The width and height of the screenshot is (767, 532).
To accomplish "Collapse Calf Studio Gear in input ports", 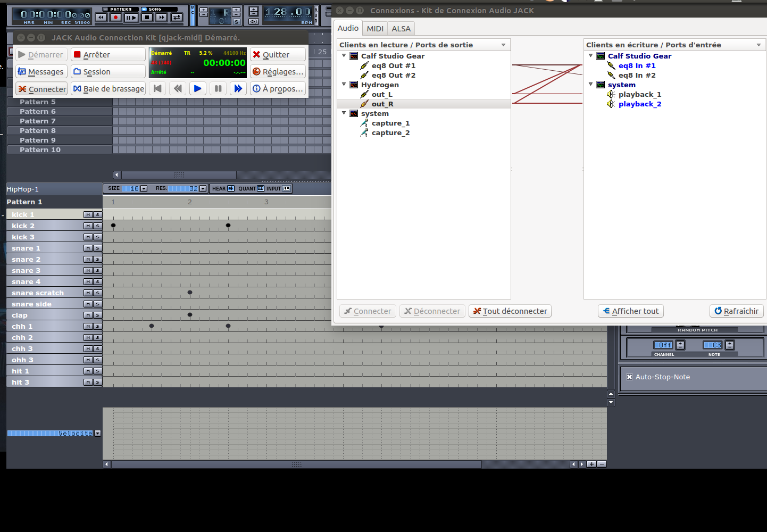I will [591, 56].
